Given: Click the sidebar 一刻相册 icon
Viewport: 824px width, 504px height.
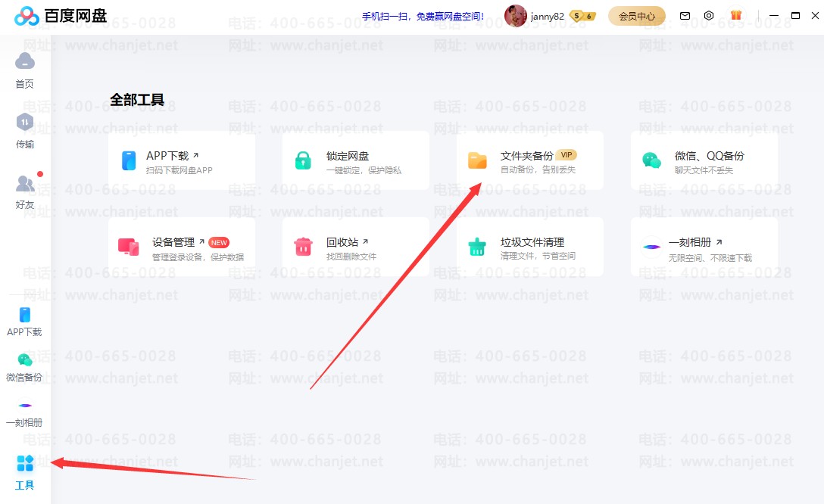Looking at the screenshot, I should click(x=25, y=406).
